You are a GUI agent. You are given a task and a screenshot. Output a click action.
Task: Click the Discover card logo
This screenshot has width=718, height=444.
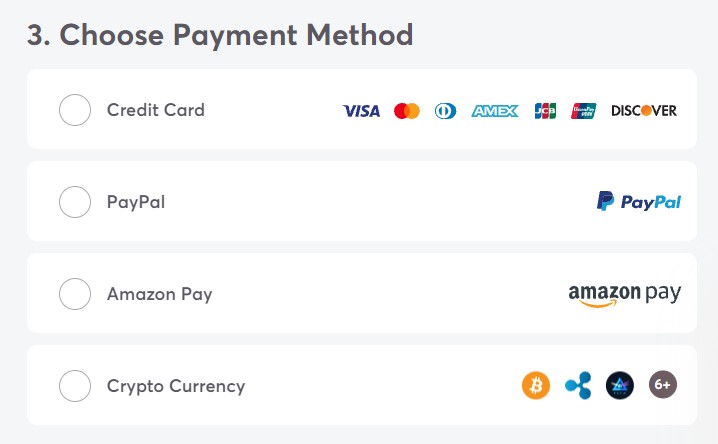click(x=644, y=111)
